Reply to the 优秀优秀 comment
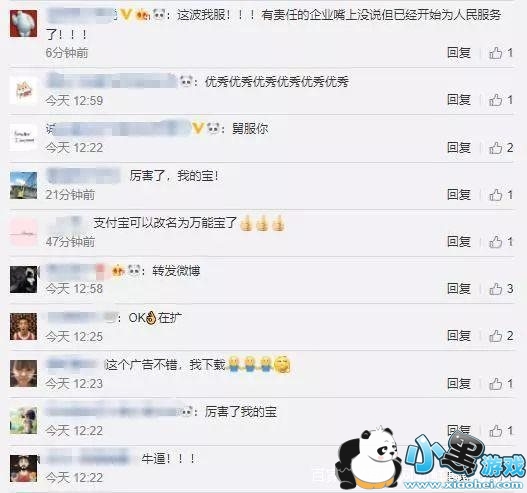527x493 pixels. [x=458, y=100]
